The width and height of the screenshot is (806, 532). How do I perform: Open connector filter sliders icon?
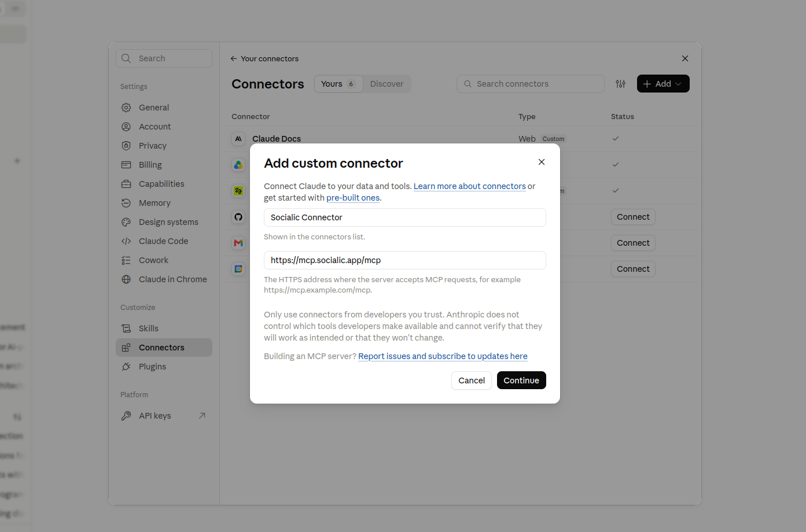point(621,84)
